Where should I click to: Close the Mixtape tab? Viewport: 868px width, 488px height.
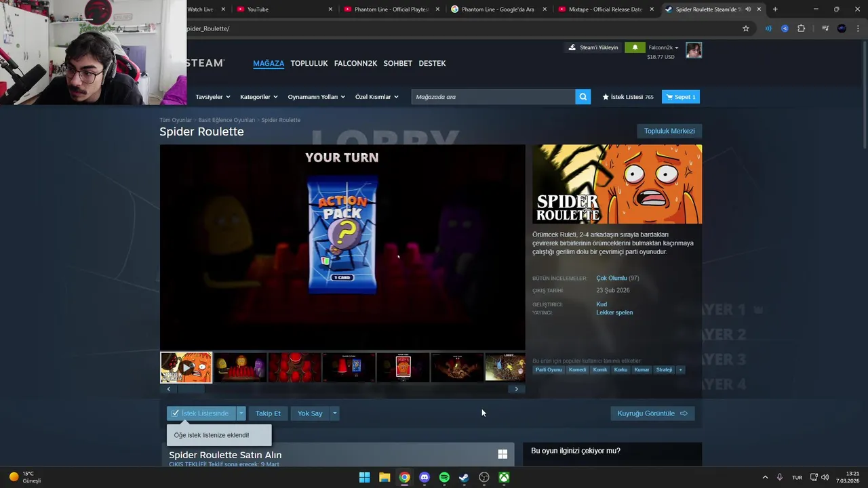click(652, 9)
